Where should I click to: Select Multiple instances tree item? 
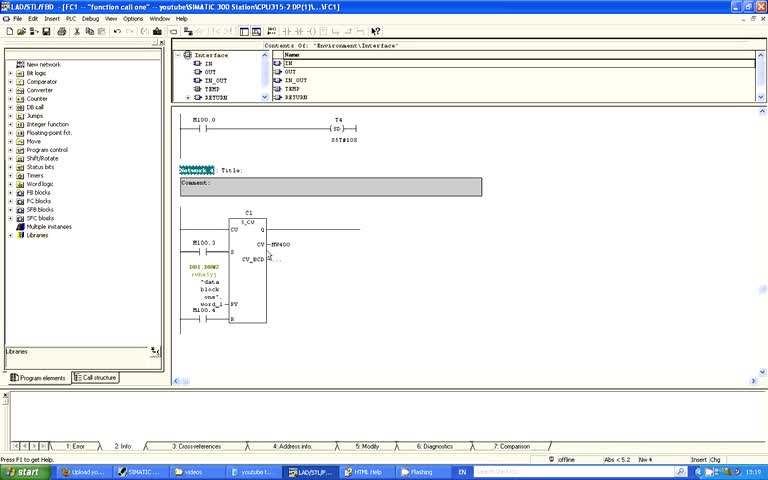[49, 227]
